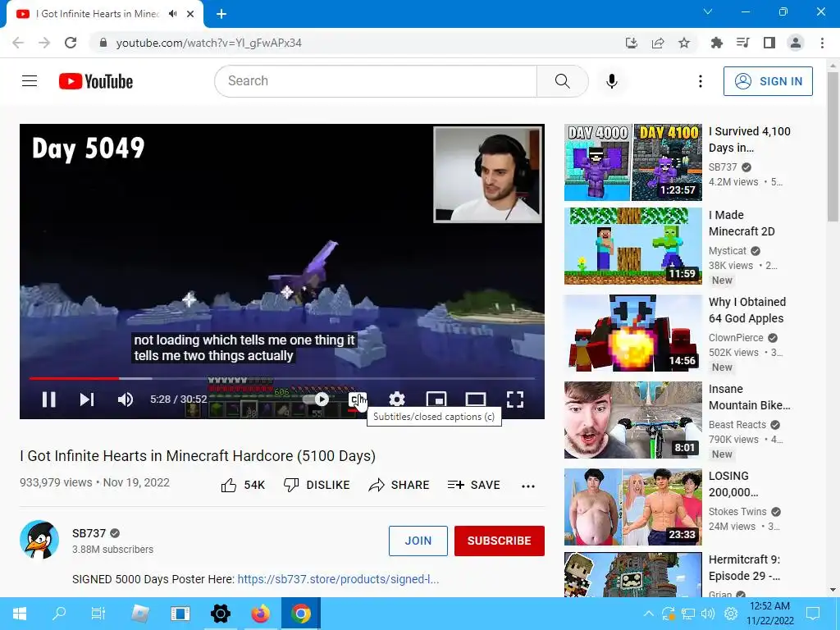Toggle the autoplay switch in the player
This screenshot has height=630, width=840.
[x=317, y=399]
